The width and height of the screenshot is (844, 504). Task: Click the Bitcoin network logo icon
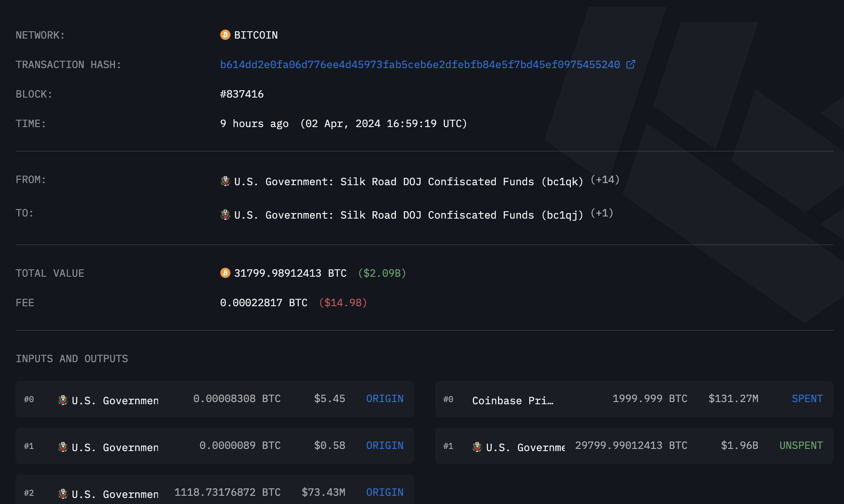click(225, 35)
